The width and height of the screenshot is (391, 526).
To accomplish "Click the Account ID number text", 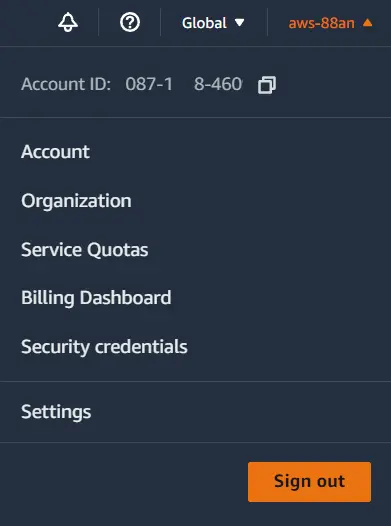I will (184, 84).
